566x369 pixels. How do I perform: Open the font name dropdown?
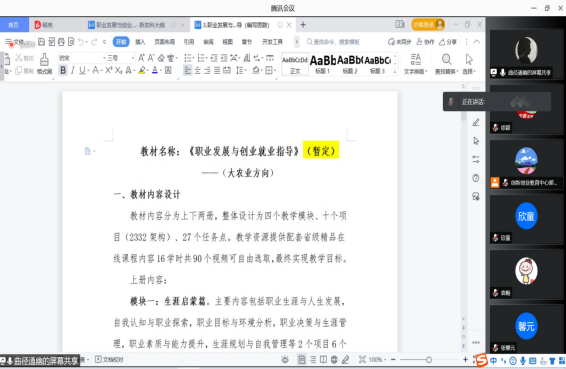pos(82,58)
